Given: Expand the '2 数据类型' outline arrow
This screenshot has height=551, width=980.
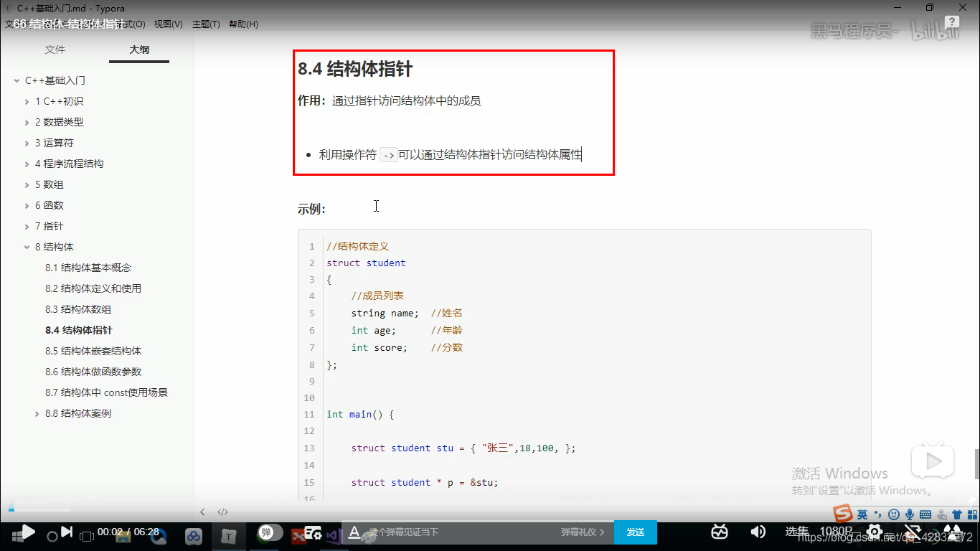Looking at the screenshot, I should (27, 122).
